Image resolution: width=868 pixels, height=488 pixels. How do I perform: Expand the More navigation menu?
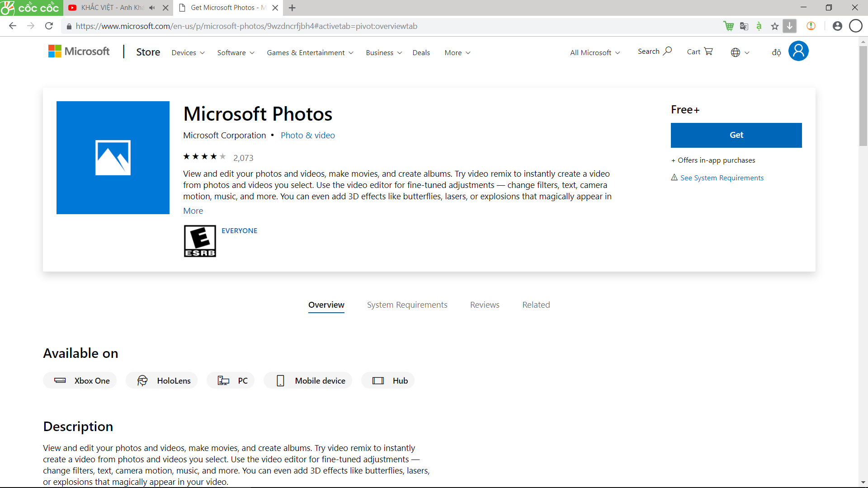(458, 53)
